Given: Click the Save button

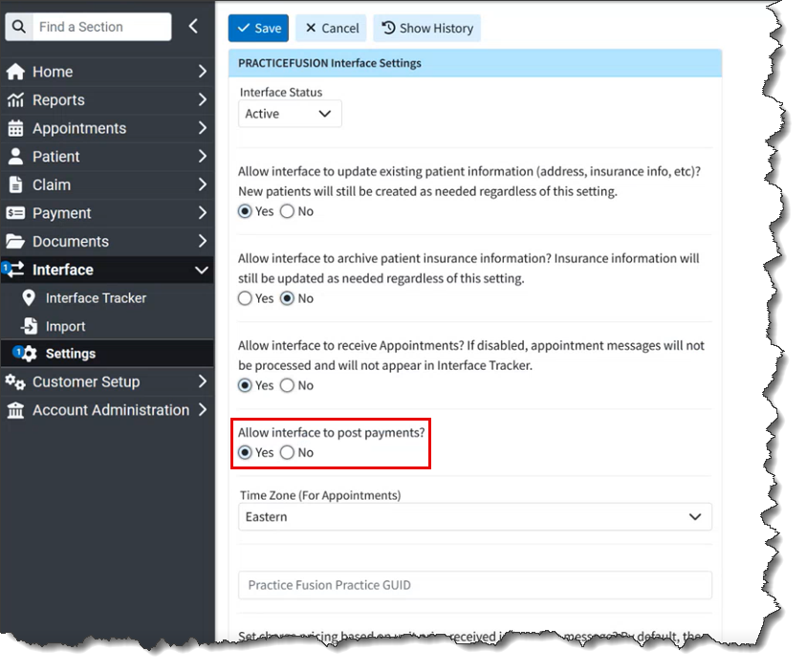Looking at the screenshot, I should (x=258, y=28).
